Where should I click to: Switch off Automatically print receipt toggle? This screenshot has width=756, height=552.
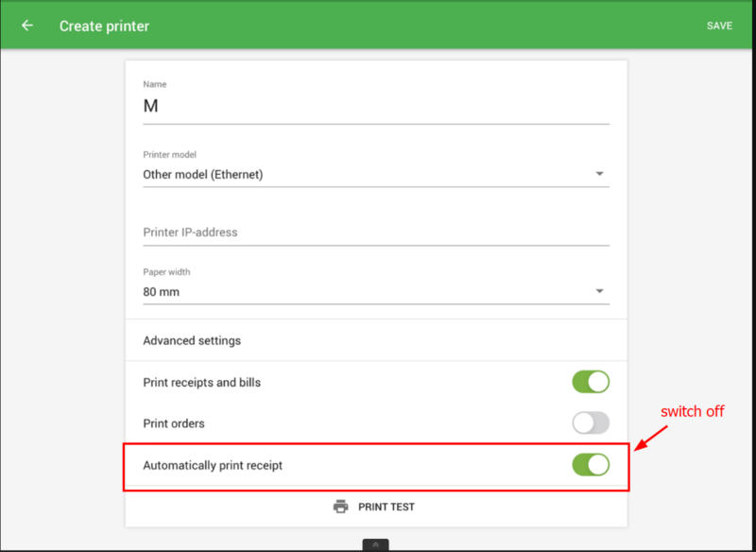point(591,464)
